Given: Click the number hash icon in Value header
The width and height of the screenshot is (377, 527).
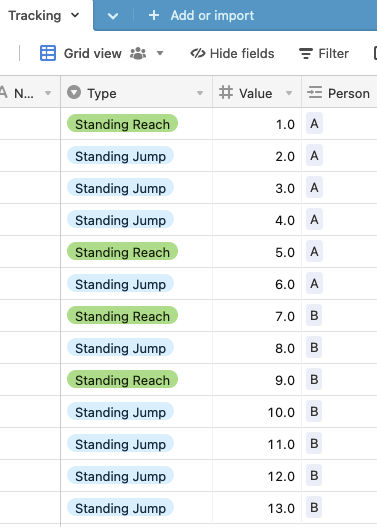Looking at the screenshot, I should 226,92.
